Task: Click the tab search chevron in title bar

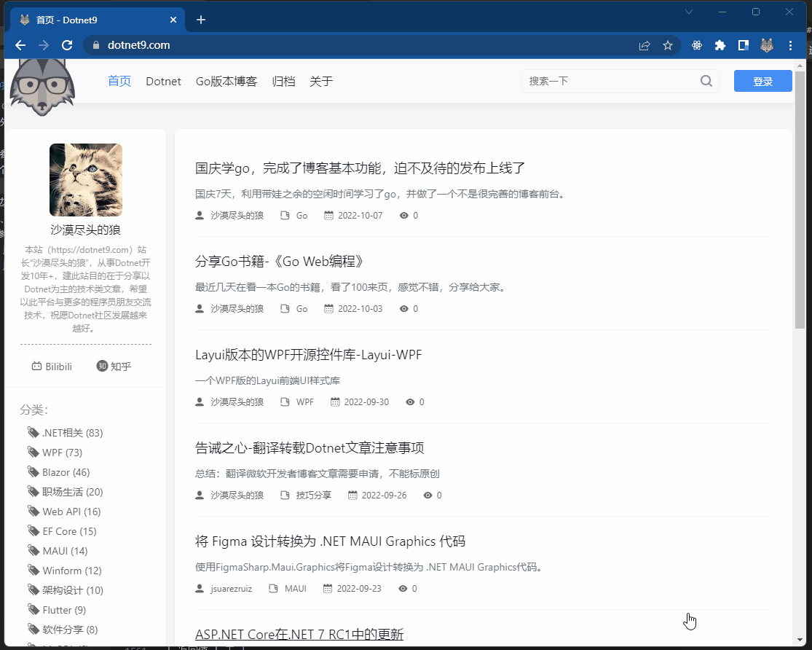Action: tap(689, 12)
